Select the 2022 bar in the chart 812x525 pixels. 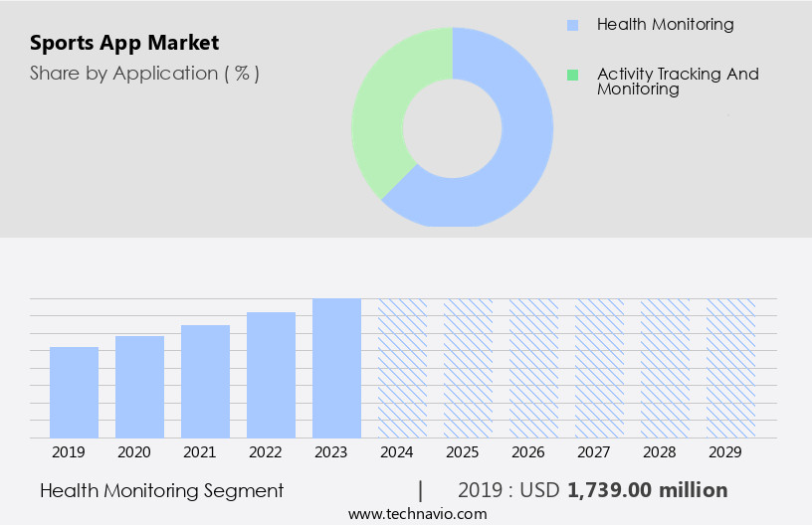coord(271,375)
